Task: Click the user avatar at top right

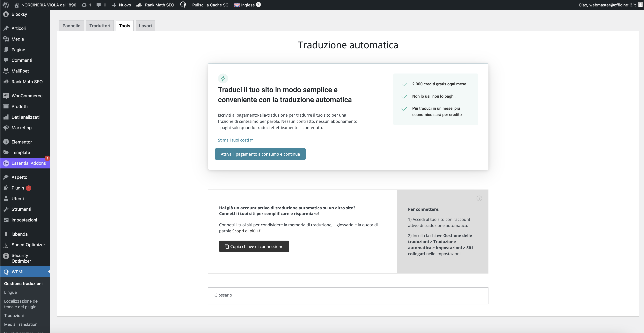Action: 640,5
